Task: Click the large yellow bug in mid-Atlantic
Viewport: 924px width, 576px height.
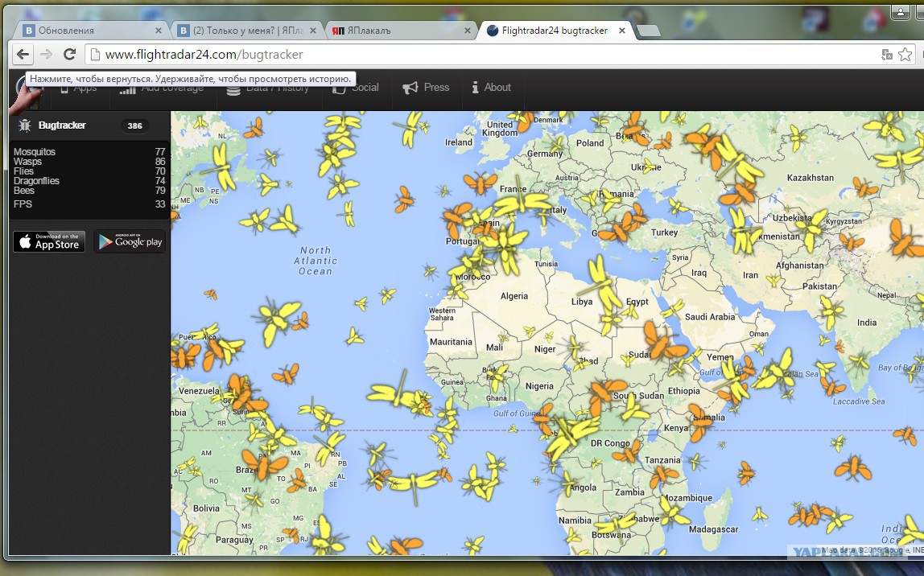Action: click(276, 320)
